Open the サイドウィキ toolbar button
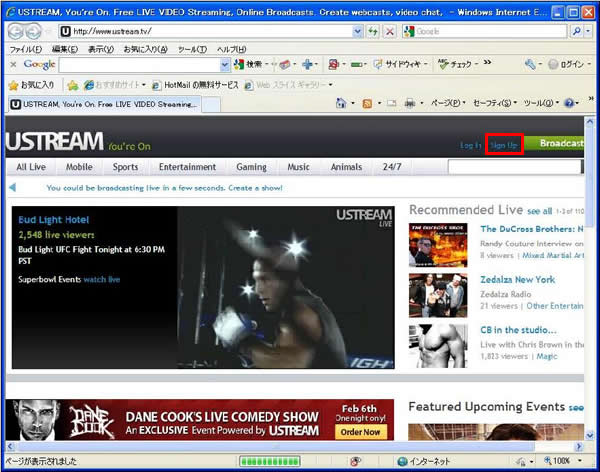Screen dimensions: 600x472 click(x=397, y=64)
